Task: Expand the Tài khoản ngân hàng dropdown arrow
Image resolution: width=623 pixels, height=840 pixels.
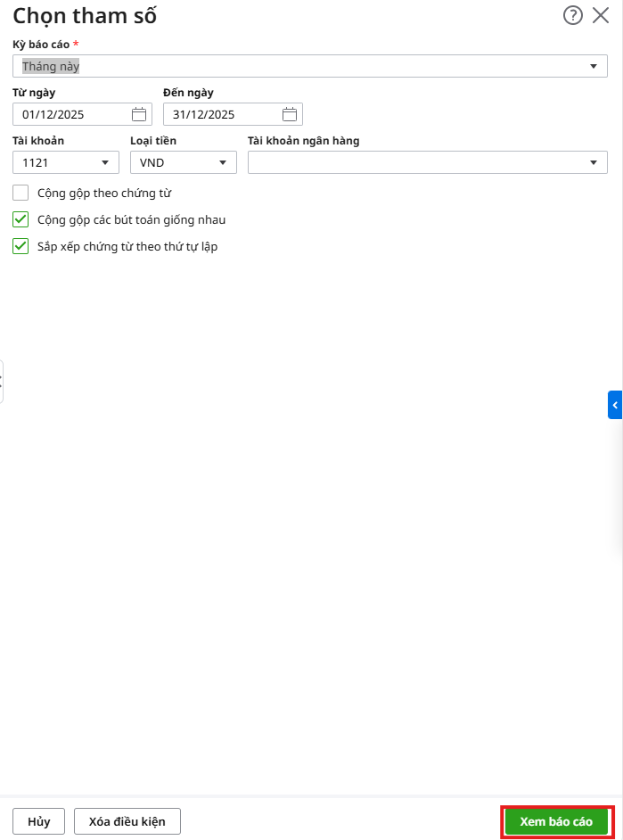Action: (x=594, y=162)
